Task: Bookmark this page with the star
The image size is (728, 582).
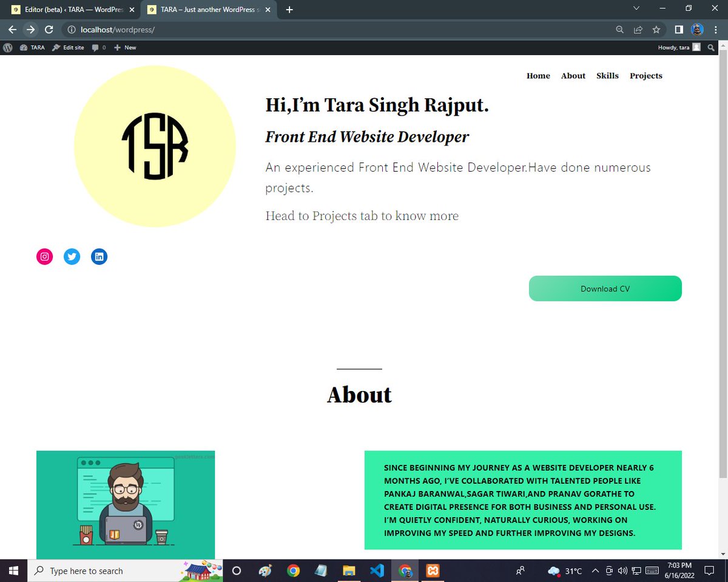Action: pyautogui.click(x=656, y=29)
